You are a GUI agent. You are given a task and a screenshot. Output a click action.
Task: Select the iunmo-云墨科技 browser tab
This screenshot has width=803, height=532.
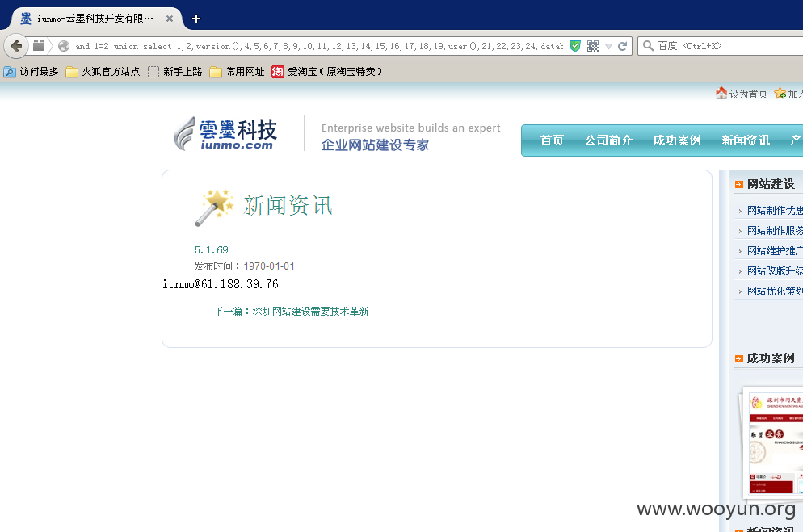(96, 19)
